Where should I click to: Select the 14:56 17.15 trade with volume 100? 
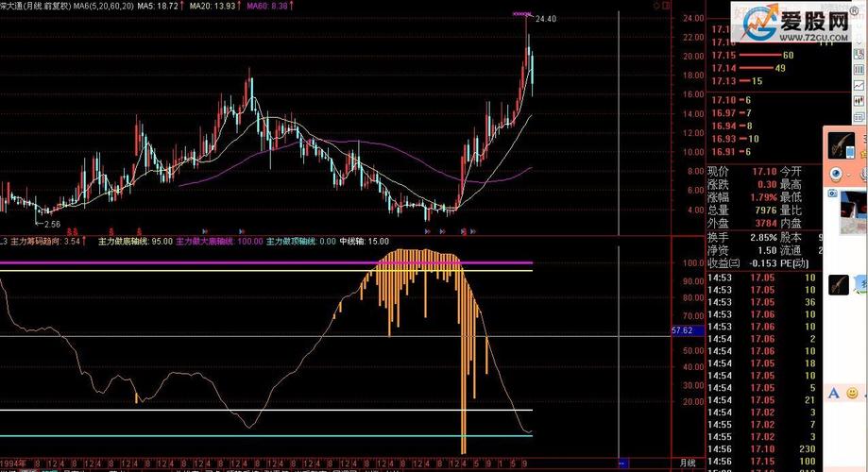click(x=761, y=462)
